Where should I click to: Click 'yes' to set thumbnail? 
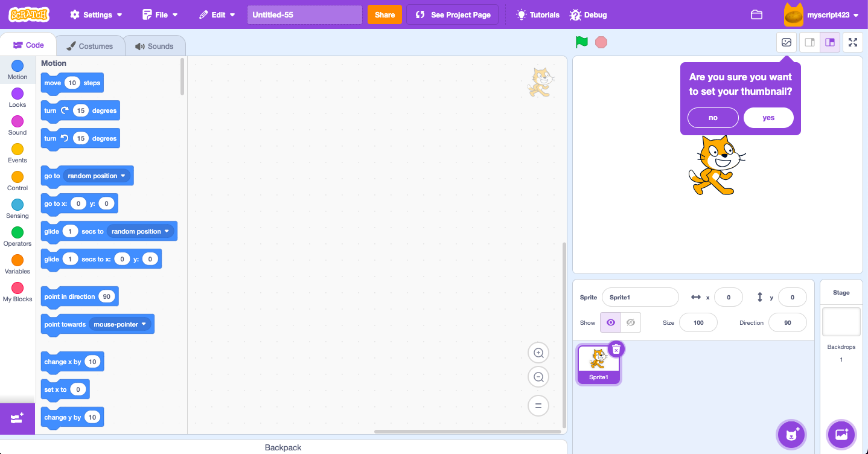(768, 118)
